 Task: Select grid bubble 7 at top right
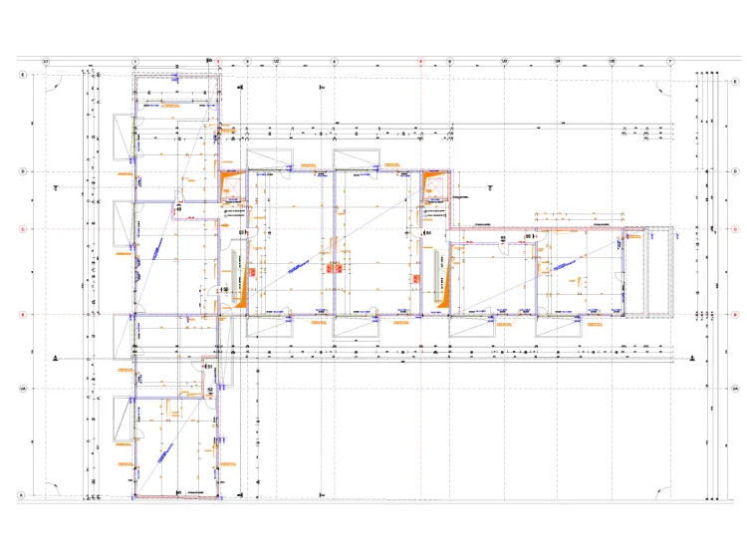point(670,62)
